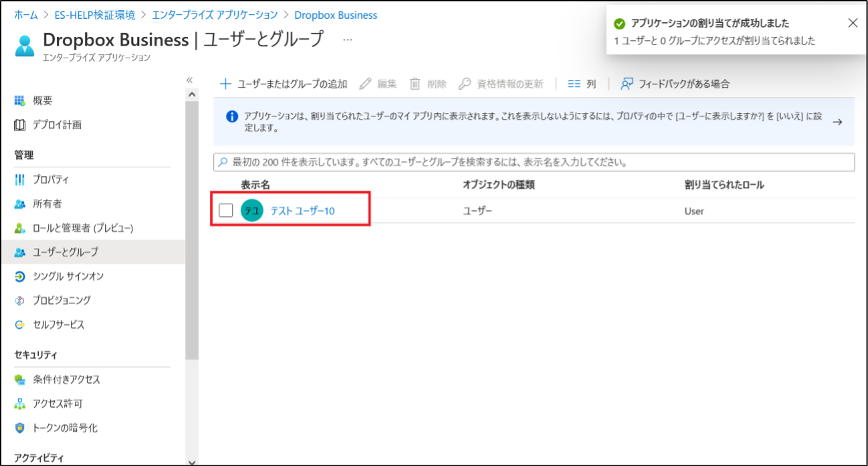Open プロビジョニング menu item
The image size is (868, 466).
tap(61, 300)
